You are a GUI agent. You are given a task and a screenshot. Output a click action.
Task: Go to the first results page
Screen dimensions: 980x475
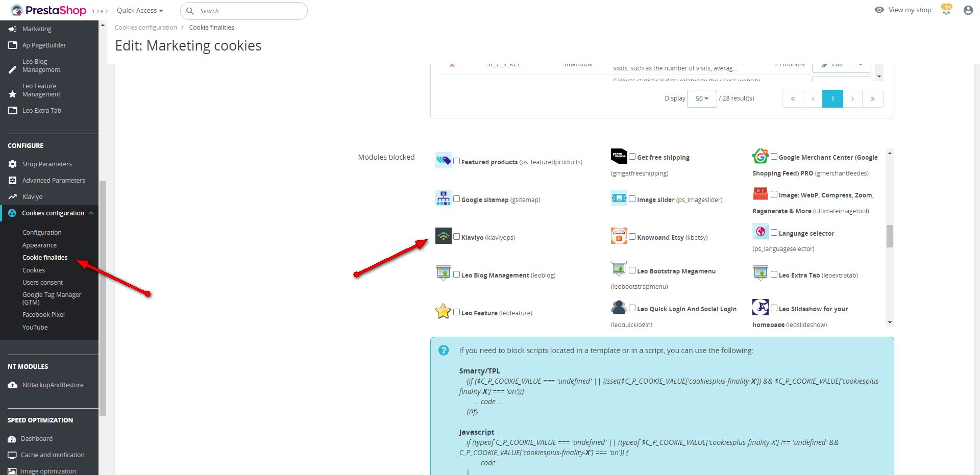click(x=793, y=98)
